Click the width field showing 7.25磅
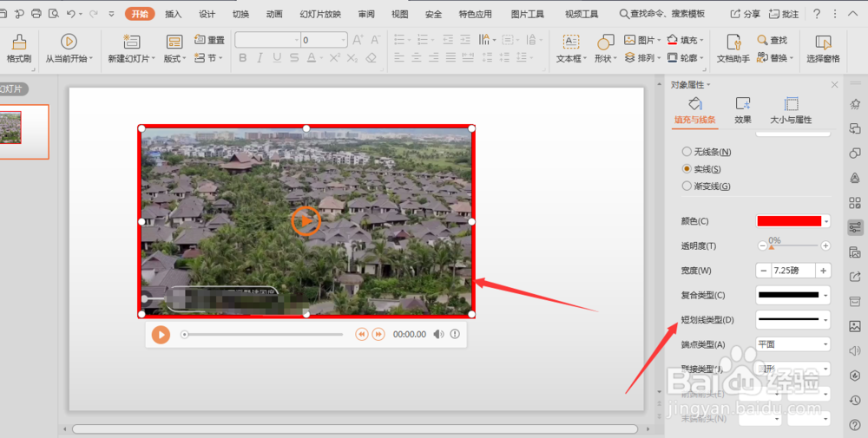This screenshot has width=868, height=438. point(793,271)
